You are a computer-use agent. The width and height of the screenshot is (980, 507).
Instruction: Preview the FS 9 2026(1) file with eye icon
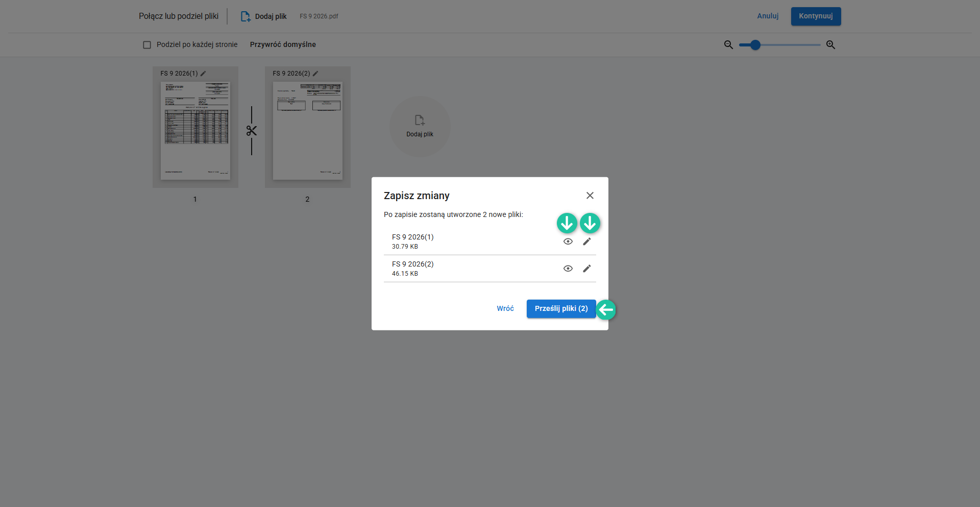pos(568,242)
